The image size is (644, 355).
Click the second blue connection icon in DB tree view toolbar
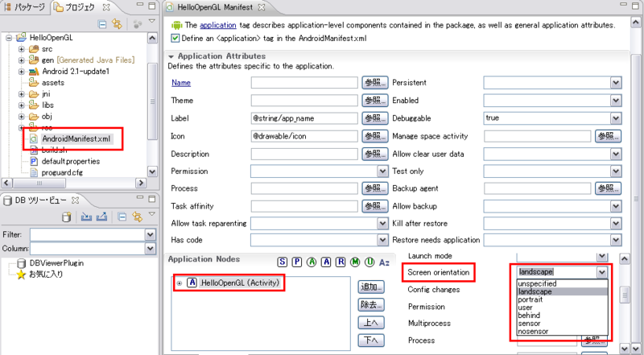click(102, 217)
